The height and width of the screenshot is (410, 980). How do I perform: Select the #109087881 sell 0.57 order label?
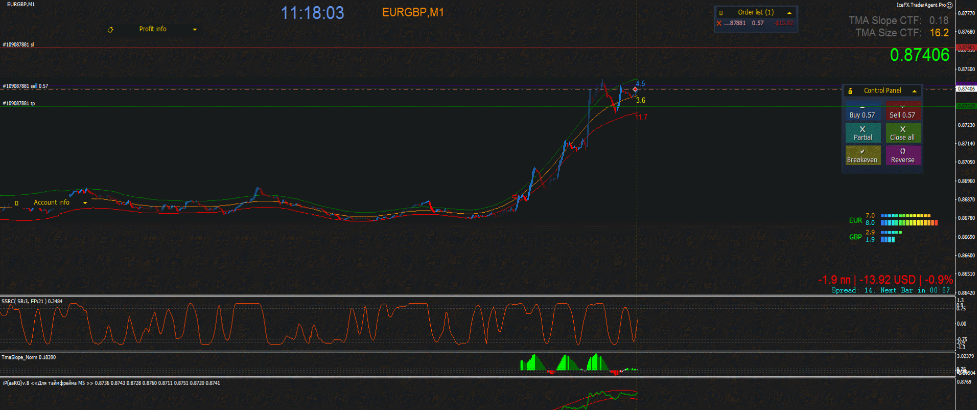[x=26, y=86]
